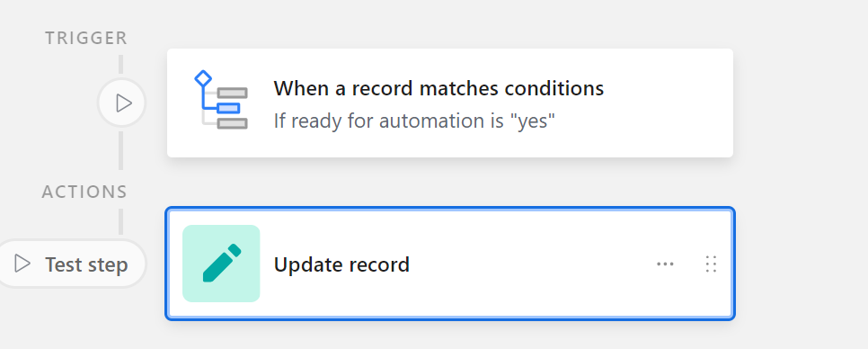Click the drag handle dots on Update record
This screenshot has height=349, width=868.
coord(712,264)
